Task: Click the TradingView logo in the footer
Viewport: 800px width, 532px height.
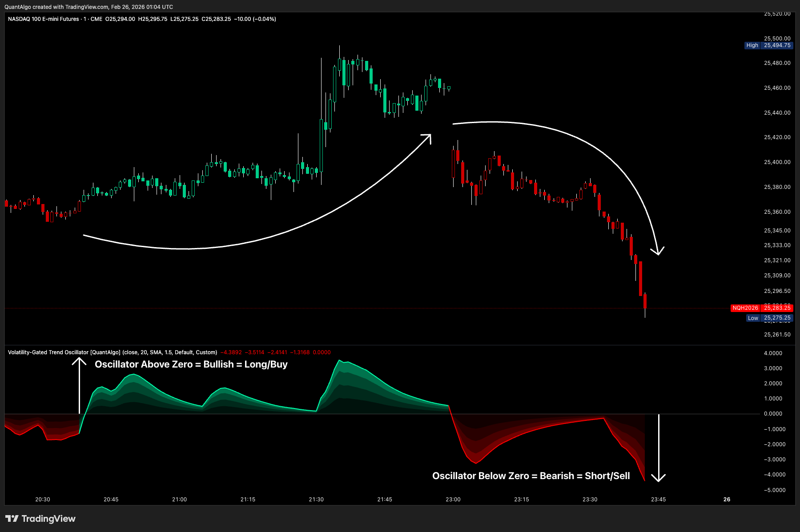Action: (40, 519)
